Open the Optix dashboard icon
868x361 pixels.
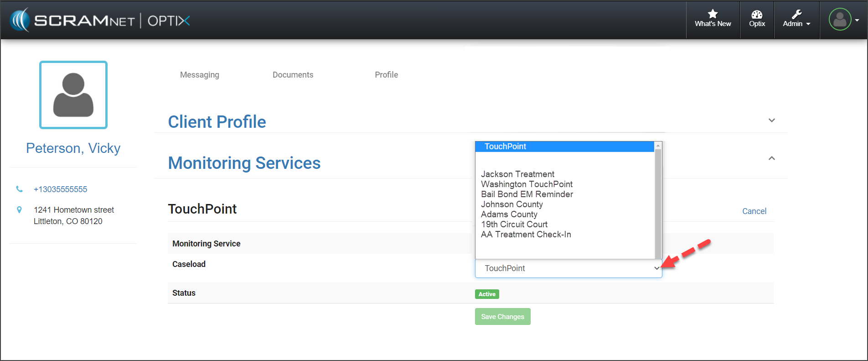[x=757, y=15]
